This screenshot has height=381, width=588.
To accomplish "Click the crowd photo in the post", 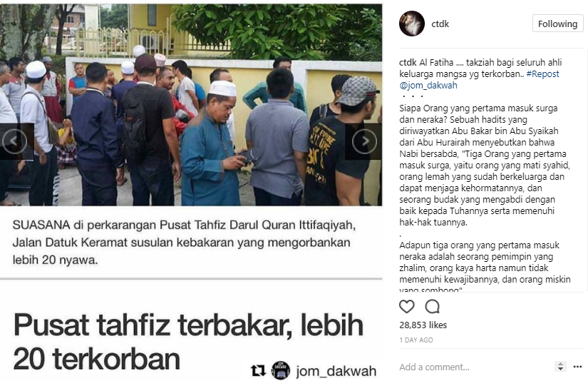I will coord(191,105).
